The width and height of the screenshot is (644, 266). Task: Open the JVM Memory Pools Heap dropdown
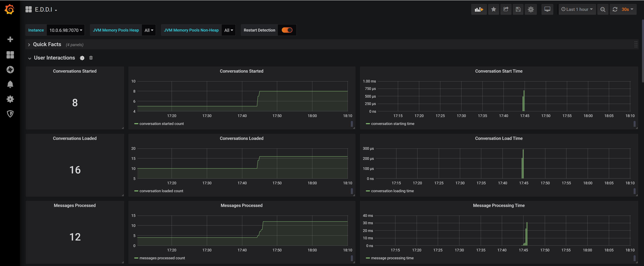click(149, 30)
